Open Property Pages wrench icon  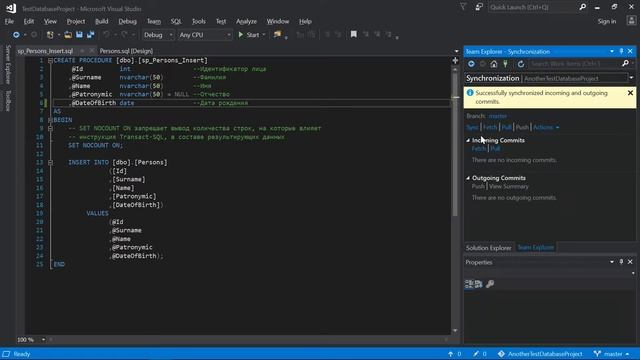click(490, 284)
